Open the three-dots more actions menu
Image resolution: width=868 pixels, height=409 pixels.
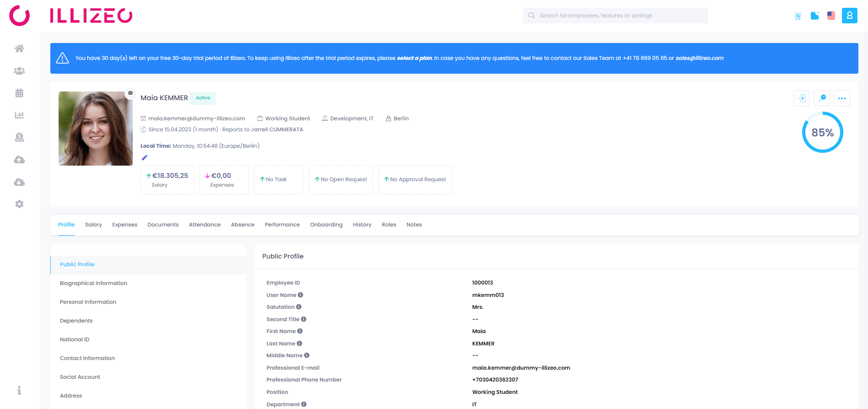click(x=842, y=98)
